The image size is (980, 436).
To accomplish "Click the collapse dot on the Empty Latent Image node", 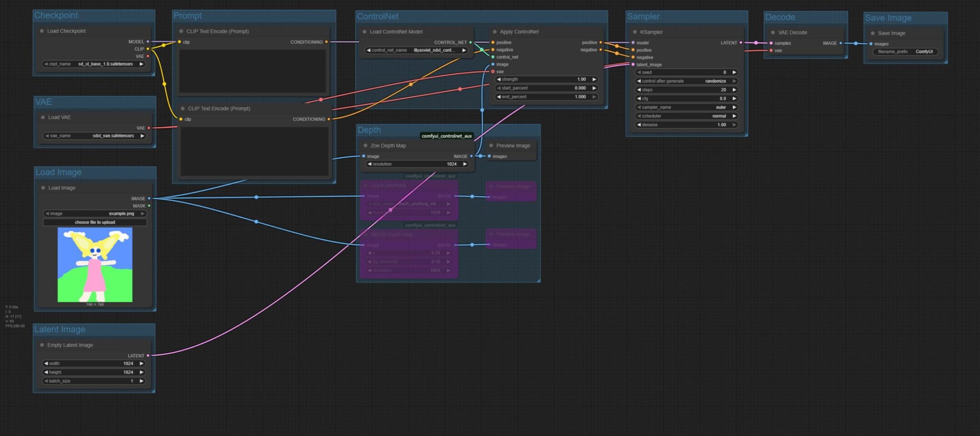I will pyautogui.click(x=43, y=345).
